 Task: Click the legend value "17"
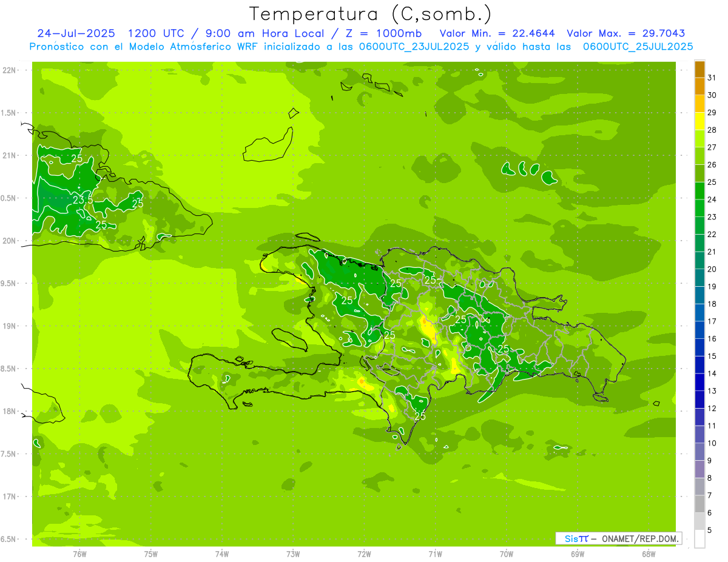click(712, 321)
